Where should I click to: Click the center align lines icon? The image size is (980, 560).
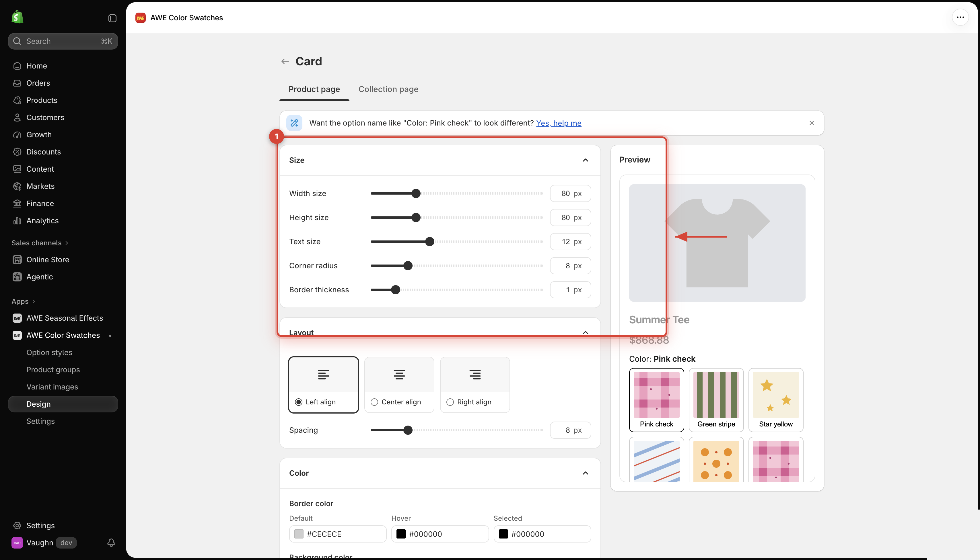(x=399, y=374)
